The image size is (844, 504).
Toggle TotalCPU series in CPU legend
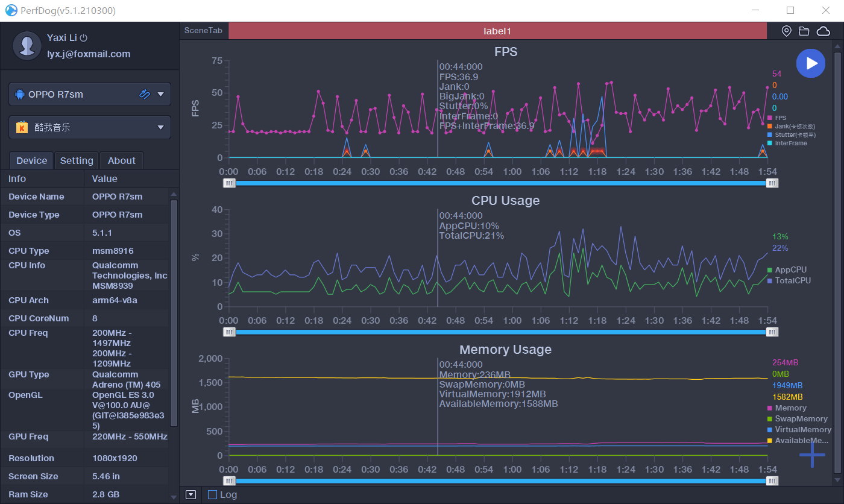(789, 280)
